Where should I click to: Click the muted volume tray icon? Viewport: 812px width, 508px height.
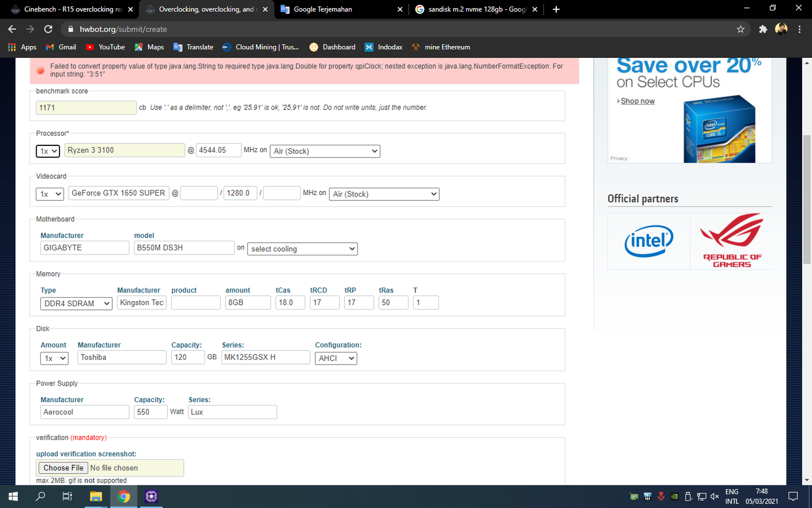click(x=715, y=496)
